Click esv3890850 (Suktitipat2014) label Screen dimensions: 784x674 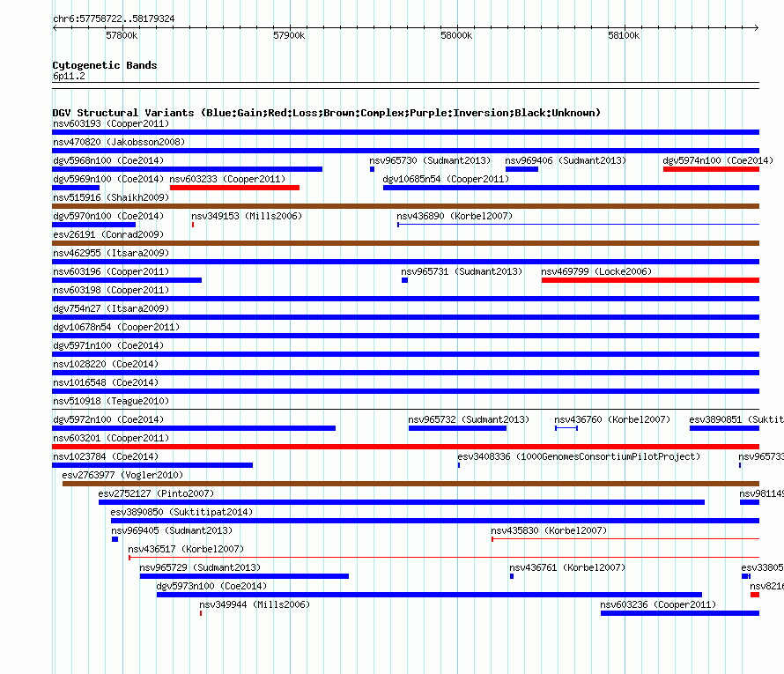(181, 512)
